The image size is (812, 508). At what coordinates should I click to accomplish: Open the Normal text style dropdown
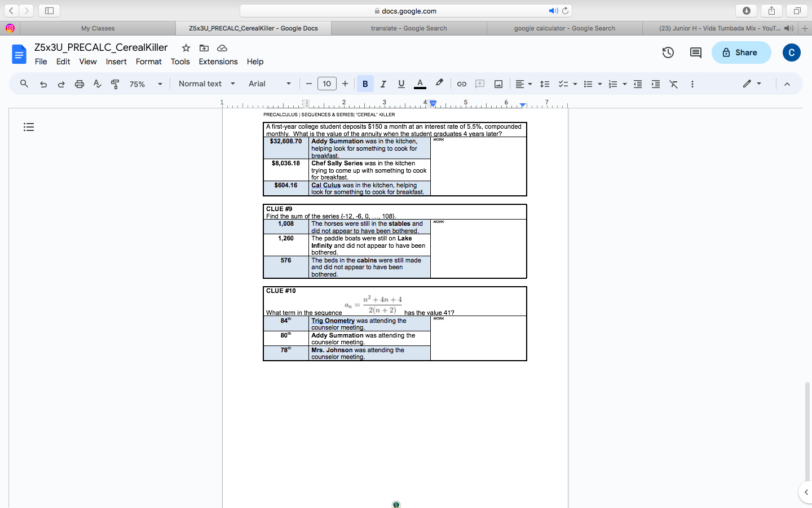tap(206, 84)
